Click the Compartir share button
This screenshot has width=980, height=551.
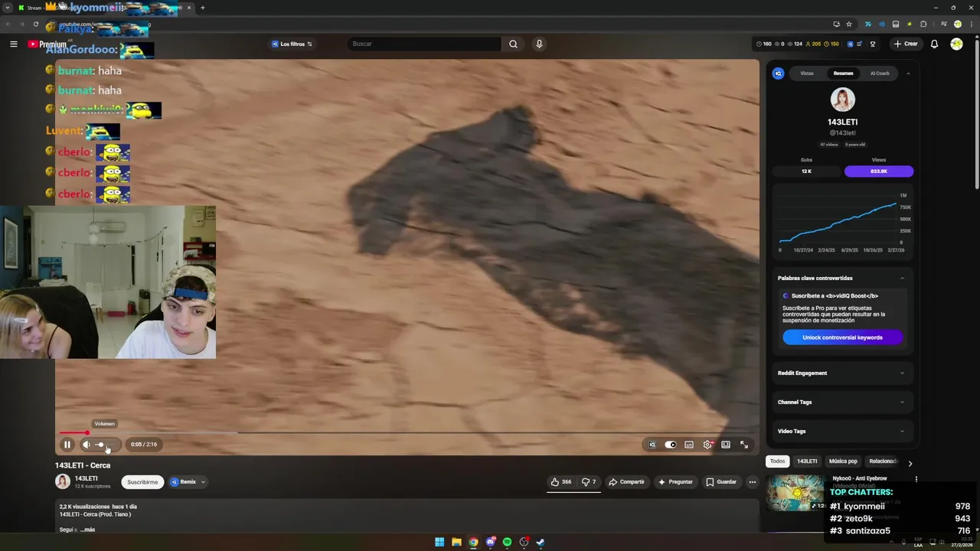(x=626, y=482)
